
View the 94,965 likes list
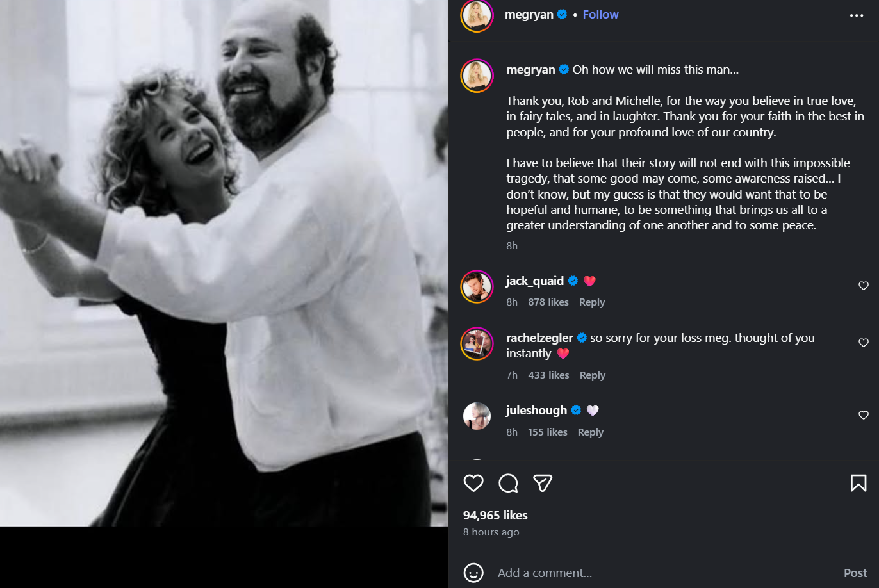(x=495, y=516)
